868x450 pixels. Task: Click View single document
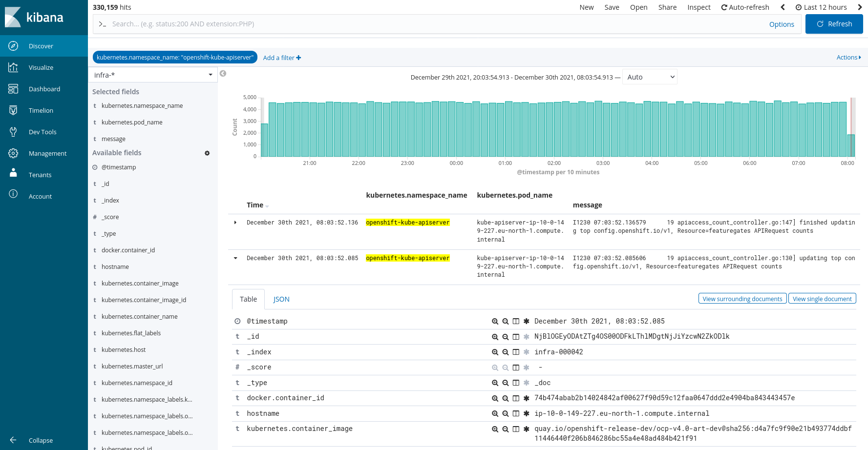pyautogui.click(x=822, y=299)
